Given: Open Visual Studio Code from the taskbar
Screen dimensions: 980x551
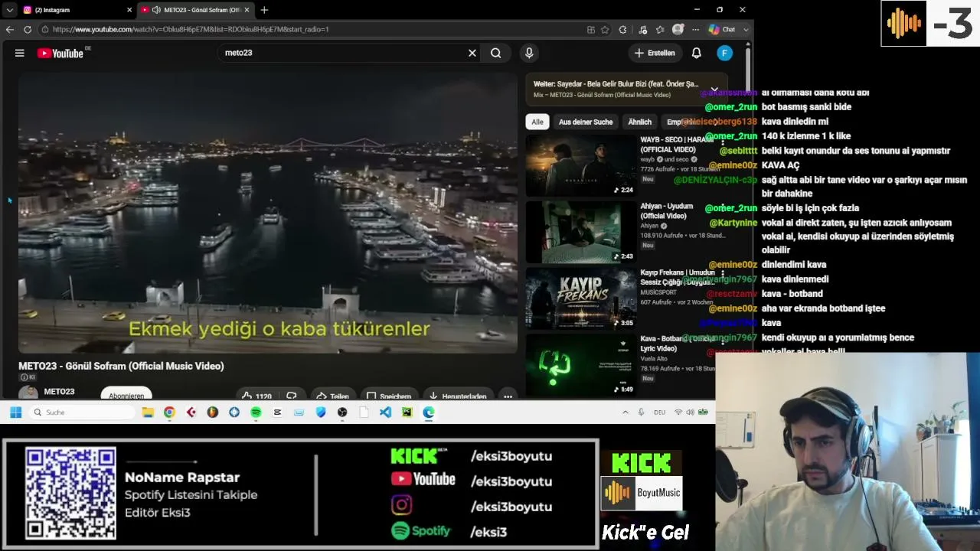Looking at the screenshot, I should [385, 412].
